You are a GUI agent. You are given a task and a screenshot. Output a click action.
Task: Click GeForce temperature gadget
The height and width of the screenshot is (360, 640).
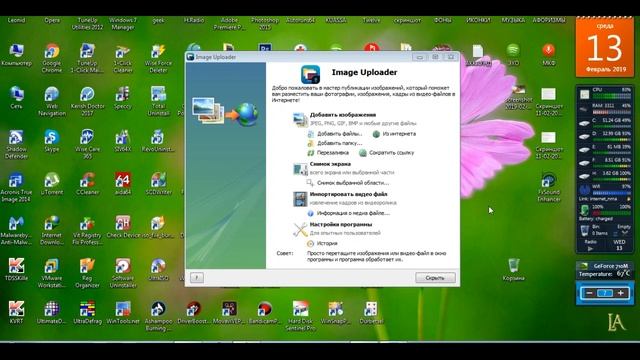605,270
